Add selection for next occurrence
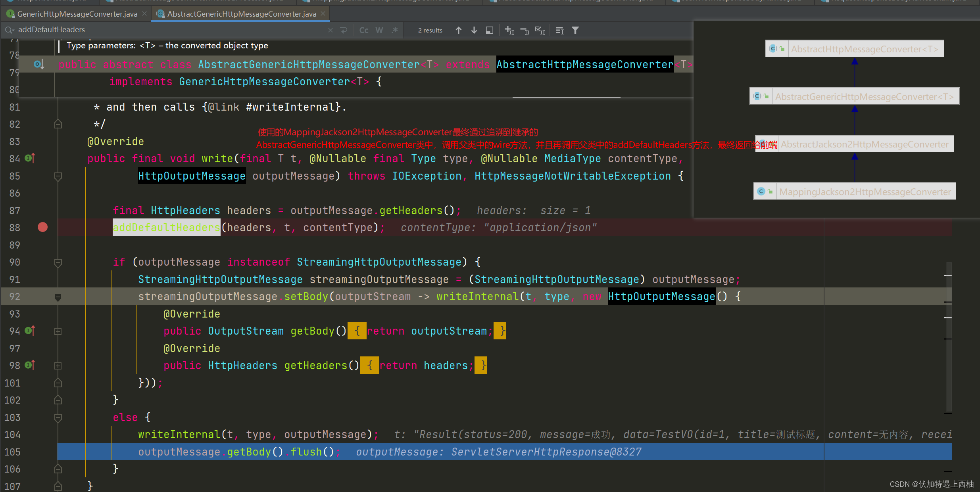 [509, 30]
